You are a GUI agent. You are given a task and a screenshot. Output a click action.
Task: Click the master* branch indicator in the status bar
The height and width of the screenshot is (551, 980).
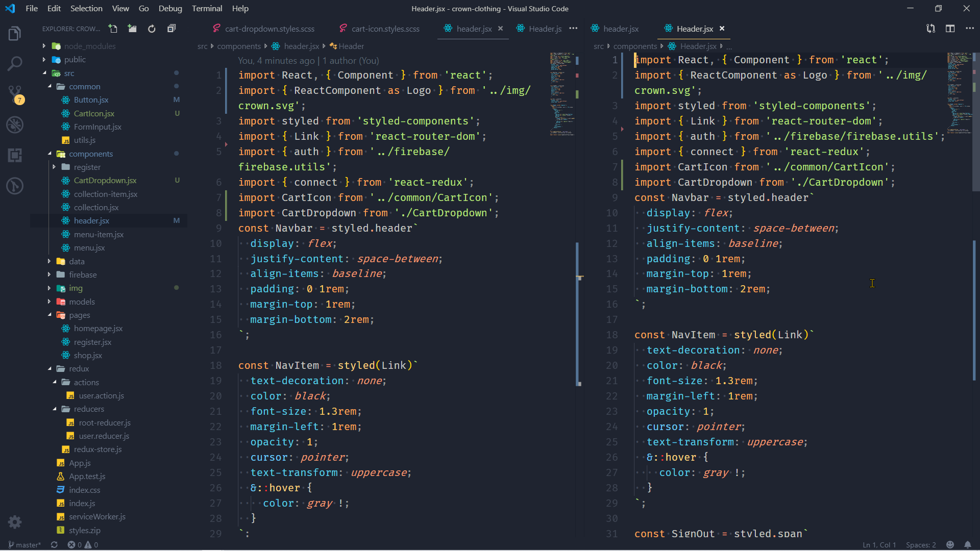pyautogui.click(x=24, y=545)
